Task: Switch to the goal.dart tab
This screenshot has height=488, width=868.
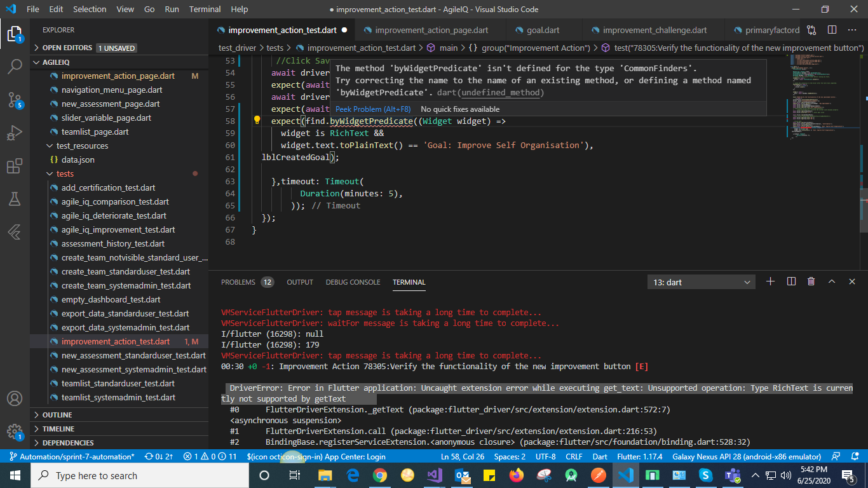Action: [543, 29]
